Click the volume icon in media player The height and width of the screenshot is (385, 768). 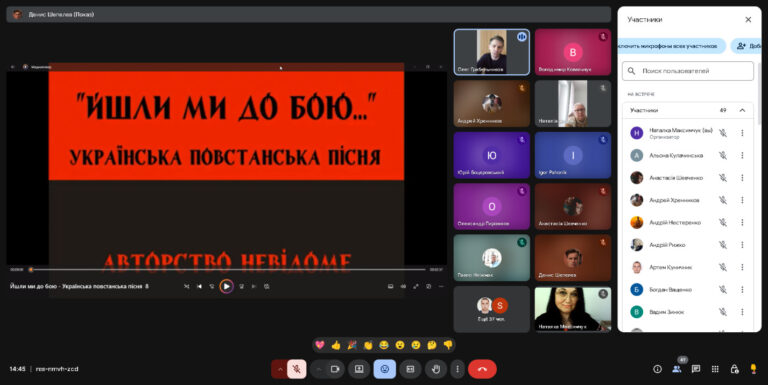pos(403,287)
